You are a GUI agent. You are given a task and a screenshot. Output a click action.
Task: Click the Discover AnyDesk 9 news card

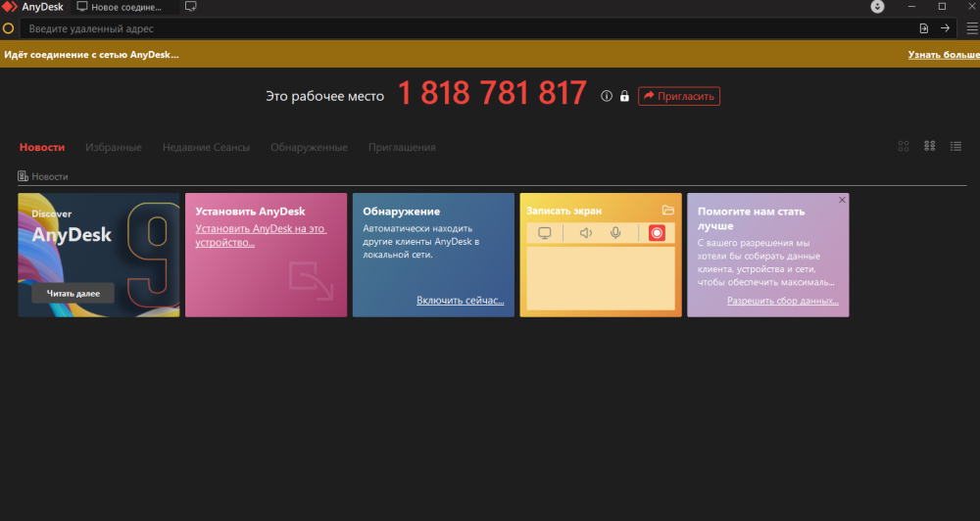coord(99,255)
